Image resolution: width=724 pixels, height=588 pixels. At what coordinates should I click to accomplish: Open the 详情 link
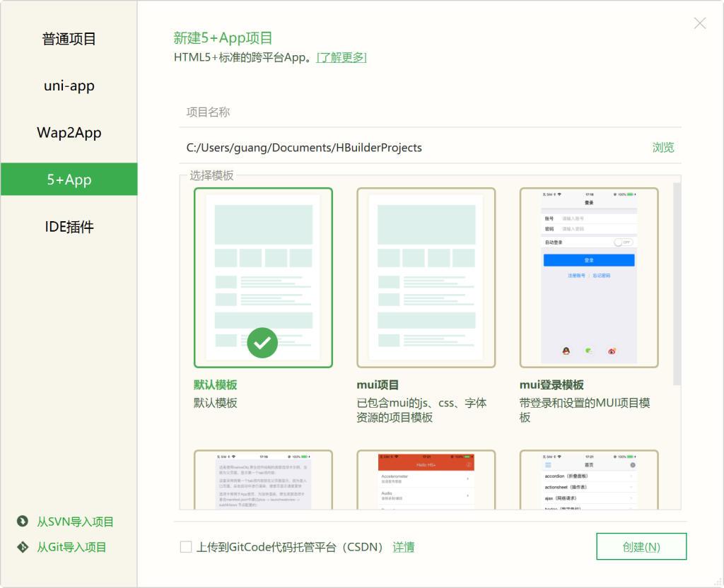click(404, 548)
